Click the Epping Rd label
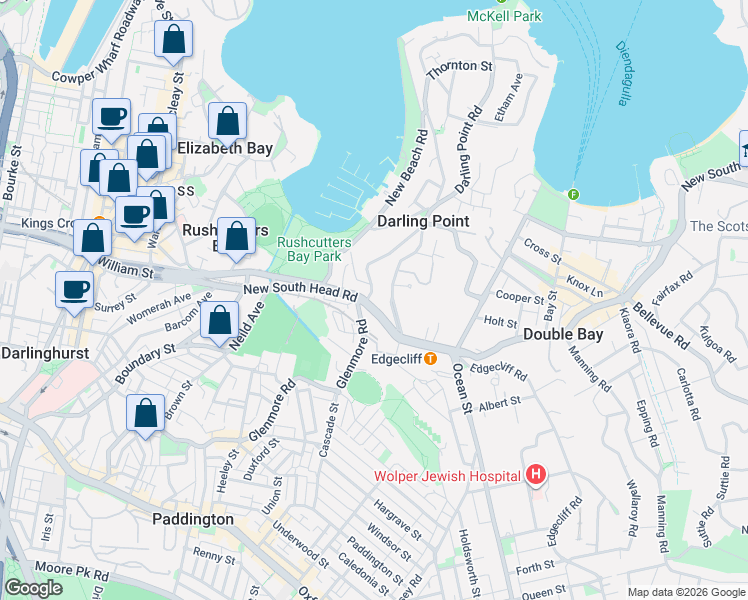The width and height of the screenshot is (748, 600). pyautogui.click(x=647, y=424)
